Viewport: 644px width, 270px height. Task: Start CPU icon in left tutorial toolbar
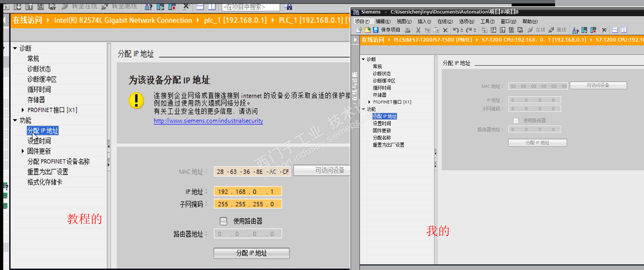point(160,7)
